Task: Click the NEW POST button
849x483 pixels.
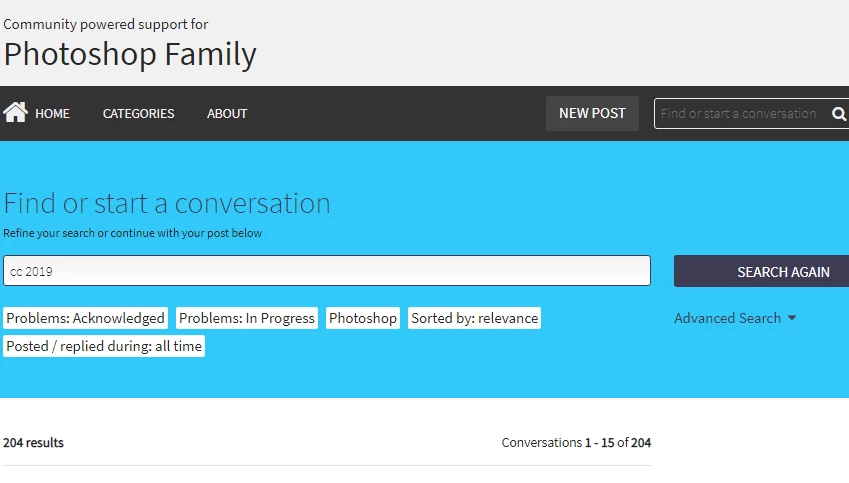Action: point(592,113)
